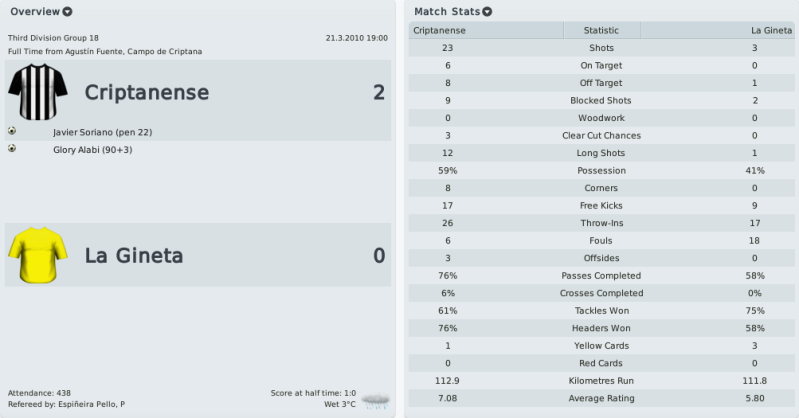Open the La Gineta team name link
This screenshot has width=799, height=418.
(134, 255)
